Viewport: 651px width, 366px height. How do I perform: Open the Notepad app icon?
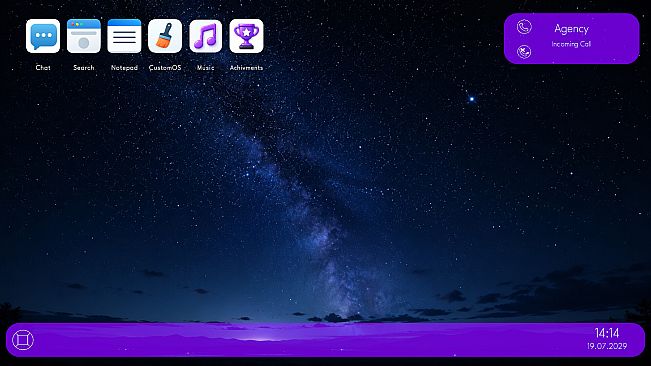click(x=124, y=36)
